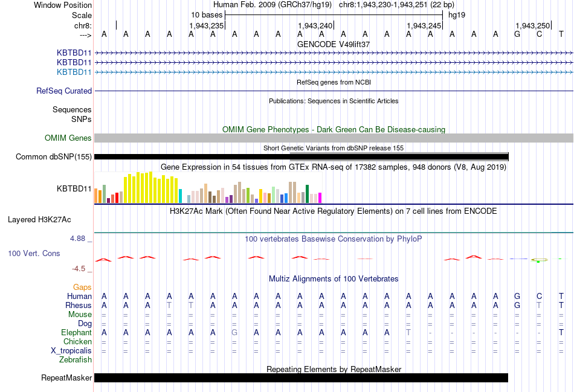
Task: Click the Scale track label
Action: (82, 15)
